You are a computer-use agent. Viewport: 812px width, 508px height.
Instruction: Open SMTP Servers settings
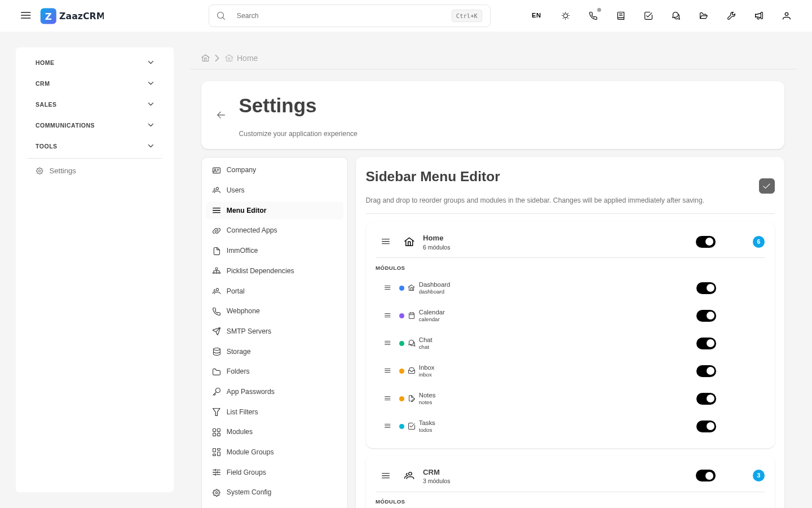pos(275,331)
